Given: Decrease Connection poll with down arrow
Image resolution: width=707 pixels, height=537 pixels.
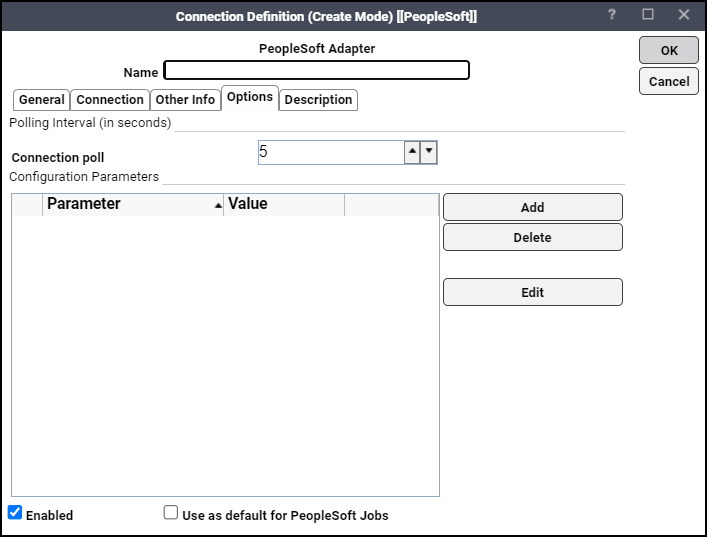Looking at the screenshot, I should (x=429, y=152).
